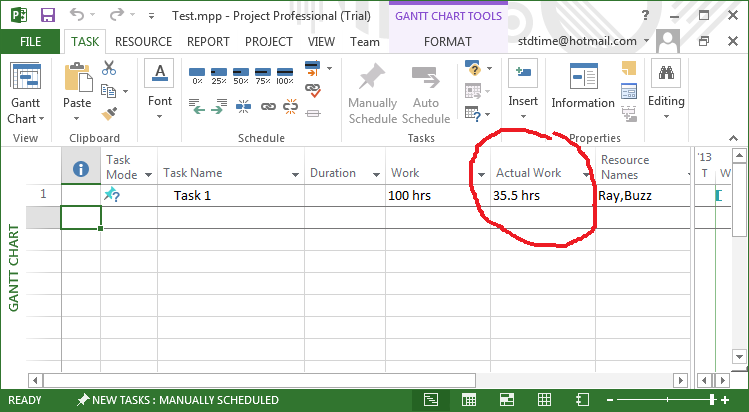Open Task Name column filter dropdown

[295, 175]
